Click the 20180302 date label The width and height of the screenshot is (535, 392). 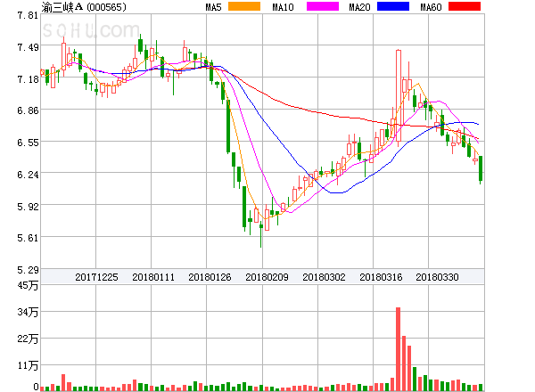tap(324, 277)
